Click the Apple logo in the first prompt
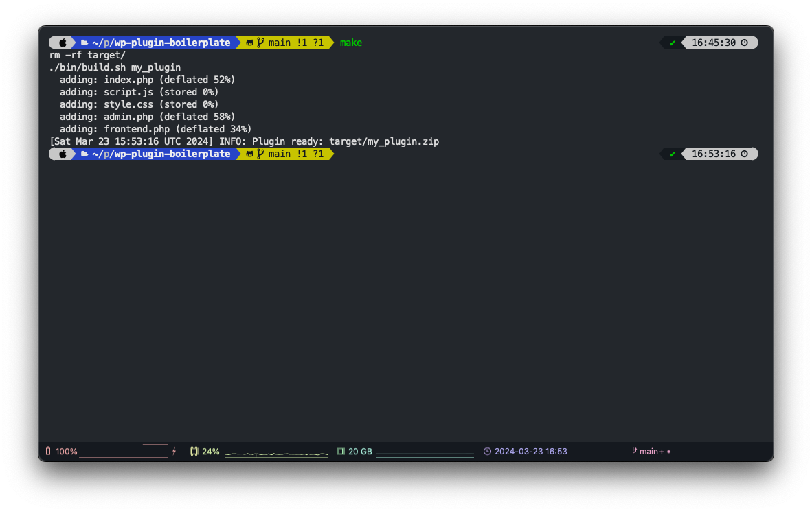This screenshot has height=512, width=812. tap(63, 43)
